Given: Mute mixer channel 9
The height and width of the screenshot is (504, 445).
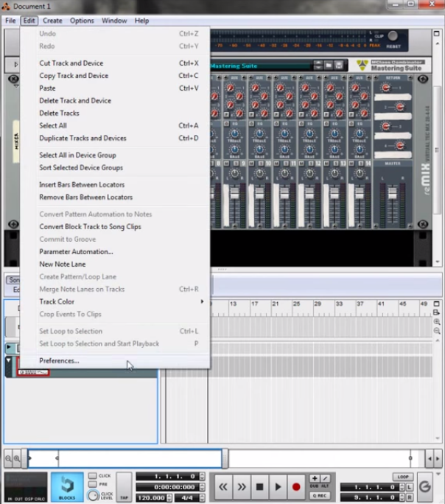Looking at the screenshot, I should coord(227,164).
